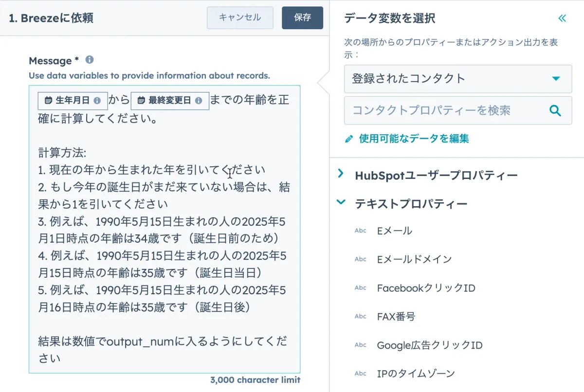The image size is (584, 392).
Task: Click the Abc icon next to Google広告クリックID
Action: 360,345
